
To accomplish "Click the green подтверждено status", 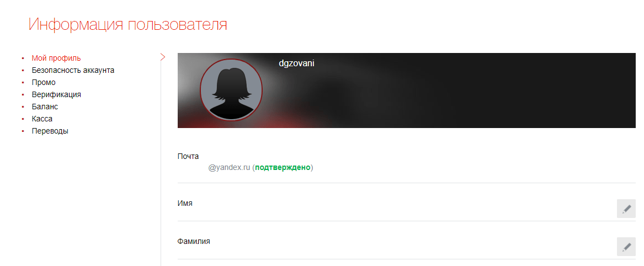I will tap(283, 168).
